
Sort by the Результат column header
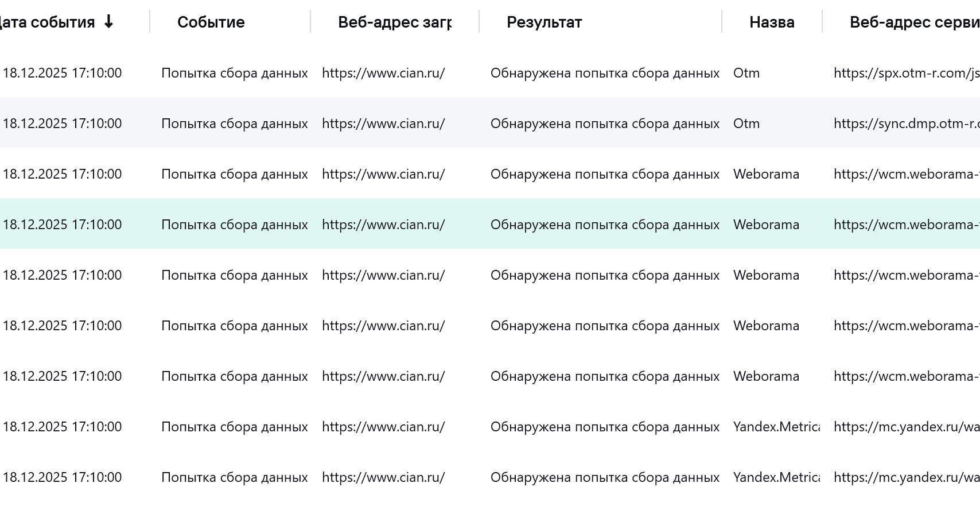pyautogui.click(x=544, y=22)
